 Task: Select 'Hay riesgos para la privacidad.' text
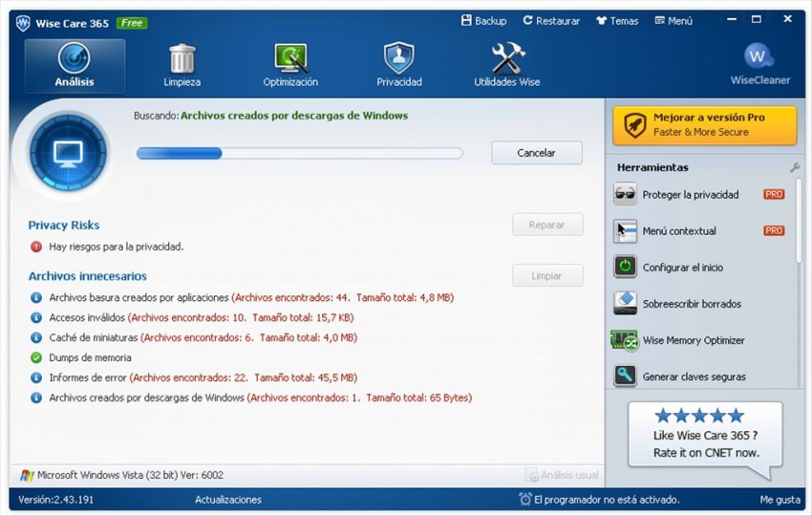(116, 247)
